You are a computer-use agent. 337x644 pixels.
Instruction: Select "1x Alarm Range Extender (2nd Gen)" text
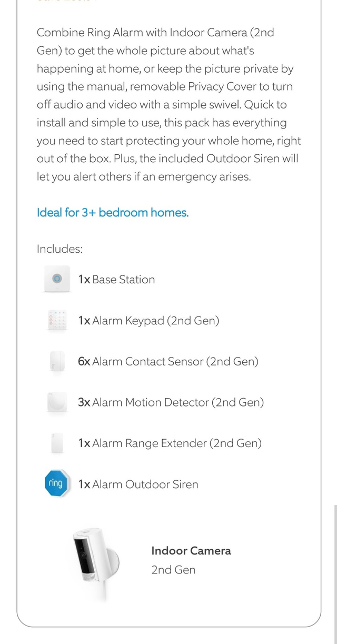(x=170, y=443)
